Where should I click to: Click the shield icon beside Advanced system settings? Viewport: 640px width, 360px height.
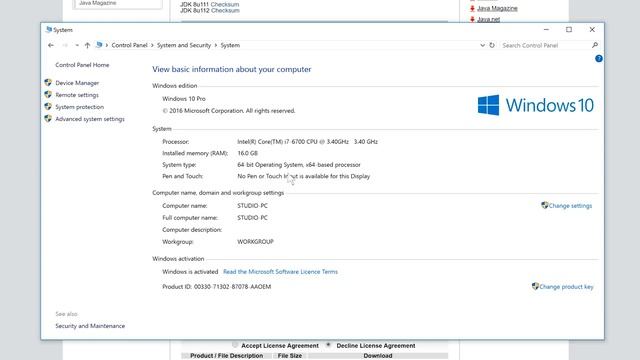48,118
